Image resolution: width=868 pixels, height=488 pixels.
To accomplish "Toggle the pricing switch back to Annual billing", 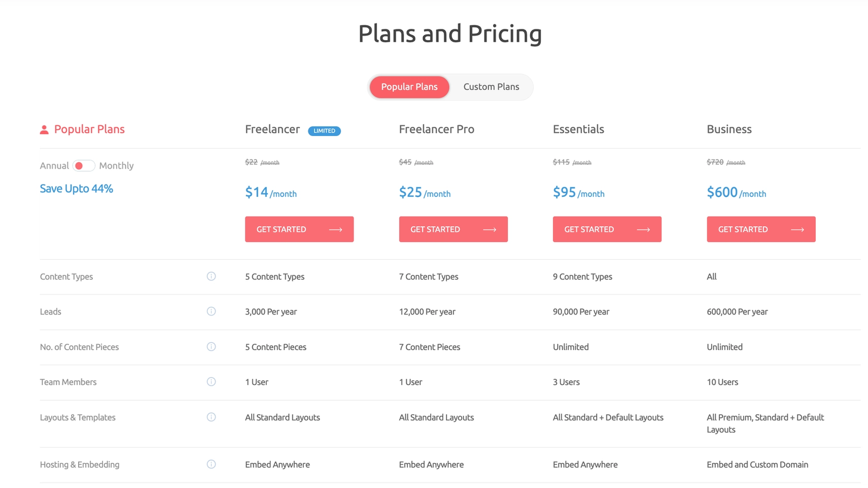I will (x=84, y=165).
